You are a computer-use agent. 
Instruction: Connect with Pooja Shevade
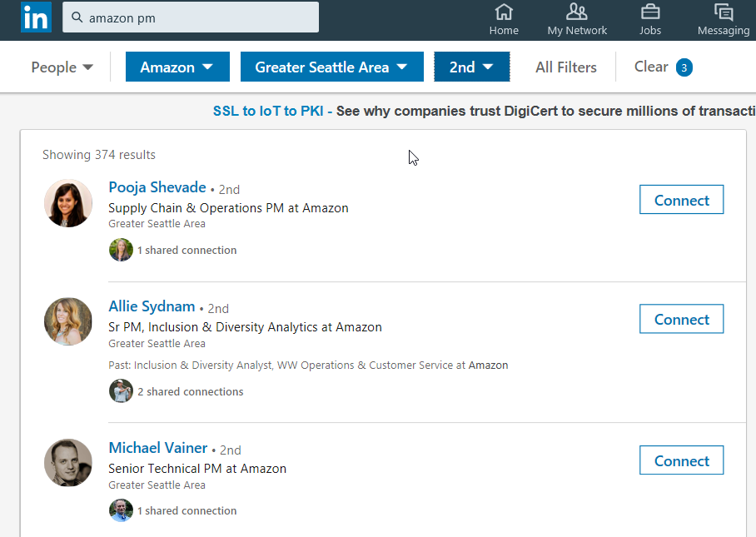(681, 200)
